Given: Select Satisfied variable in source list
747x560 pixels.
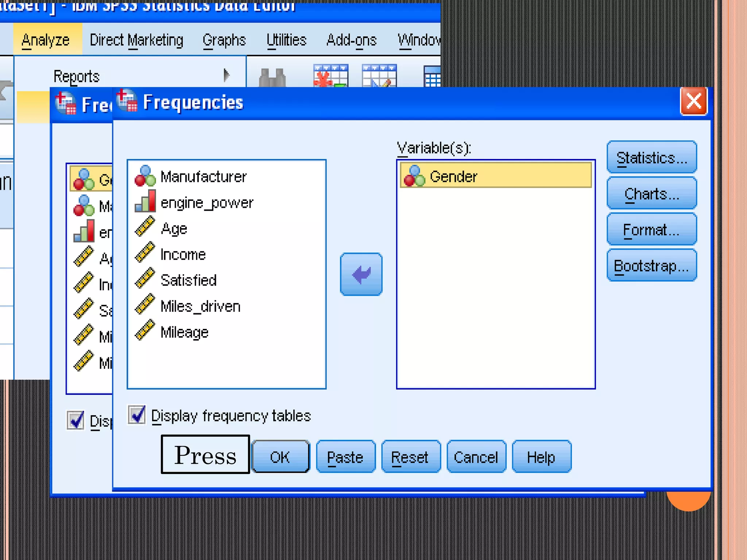Looking at the screenshot, I should pos(189,280).
